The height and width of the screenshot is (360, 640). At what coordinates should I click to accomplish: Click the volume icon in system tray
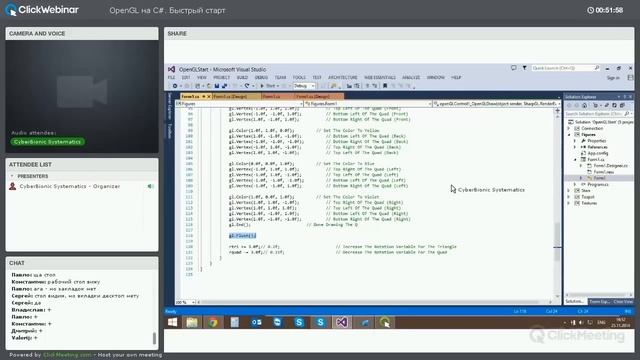[581, 322]
